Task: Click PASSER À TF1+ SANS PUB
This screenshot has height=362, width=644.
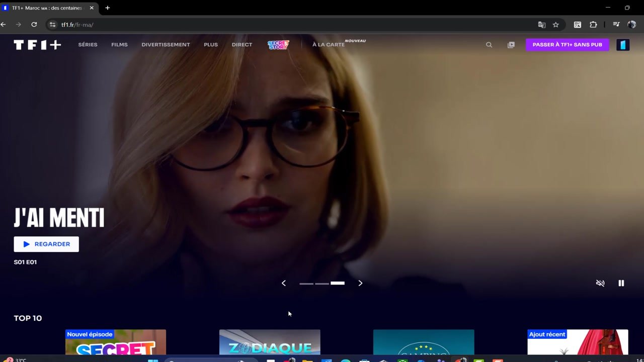Action: pyautogui.click(x=568, y=45)
